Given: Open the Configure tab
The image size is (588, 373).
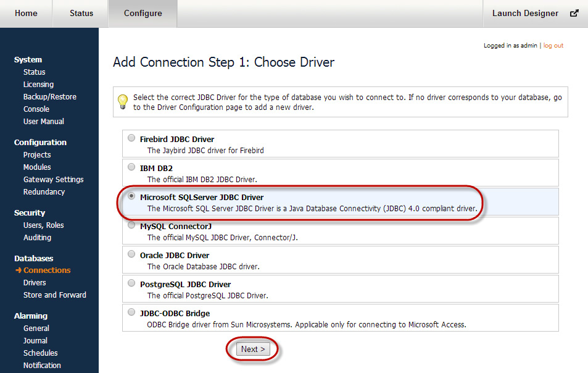Looking at the screenshot, I should 143,14.
